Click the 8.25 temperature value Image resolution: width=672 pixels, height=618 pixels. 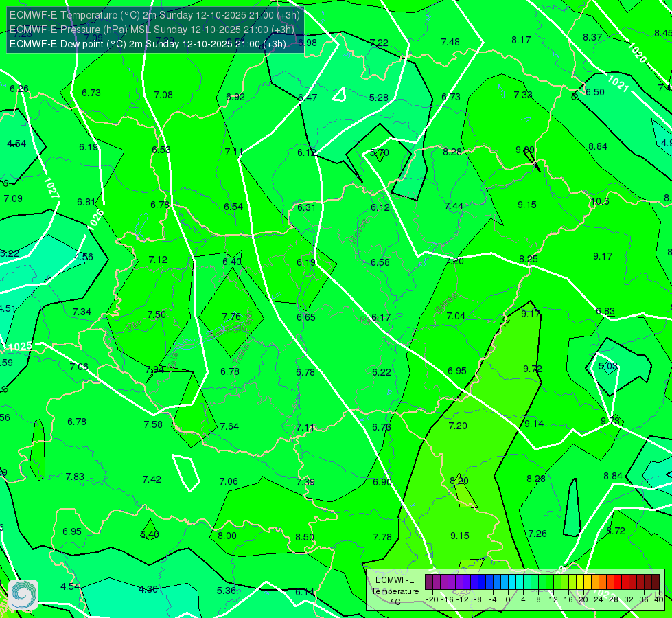pos(529,259)
